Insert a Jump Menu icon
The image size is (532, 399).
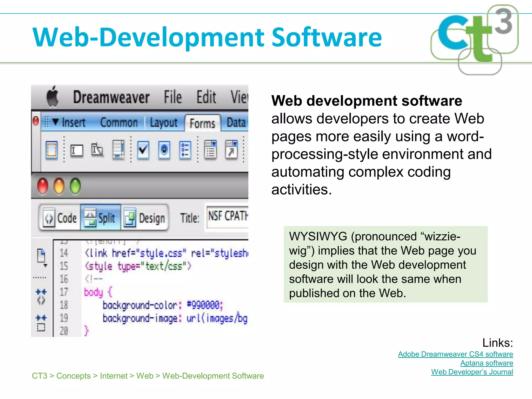[x=231, y=149]
